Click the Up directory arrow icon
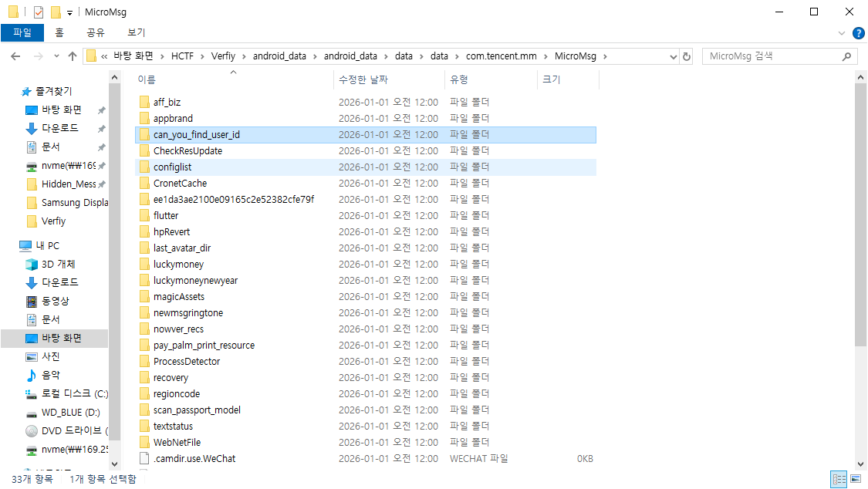 [73, 56]
